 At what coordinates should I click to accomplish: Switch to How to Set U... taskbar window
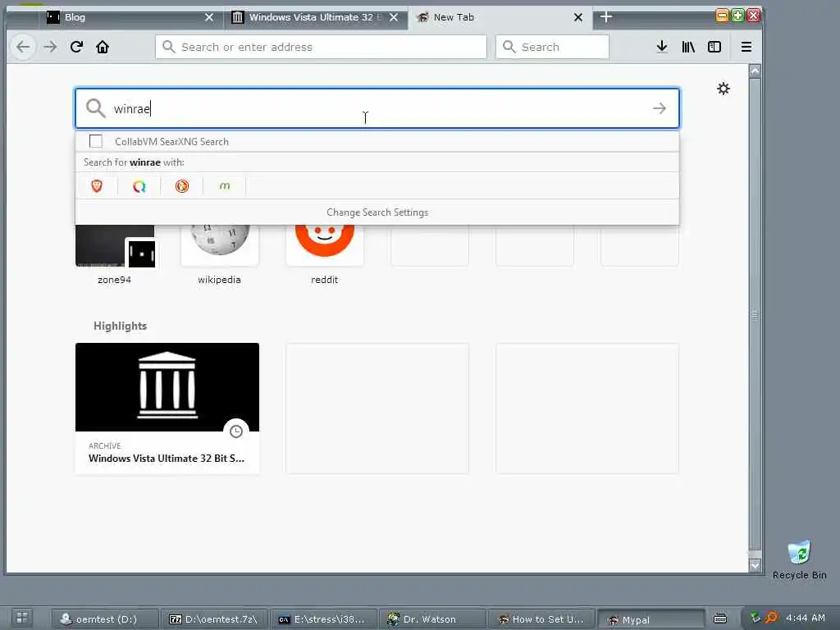(x=542, y=619)
